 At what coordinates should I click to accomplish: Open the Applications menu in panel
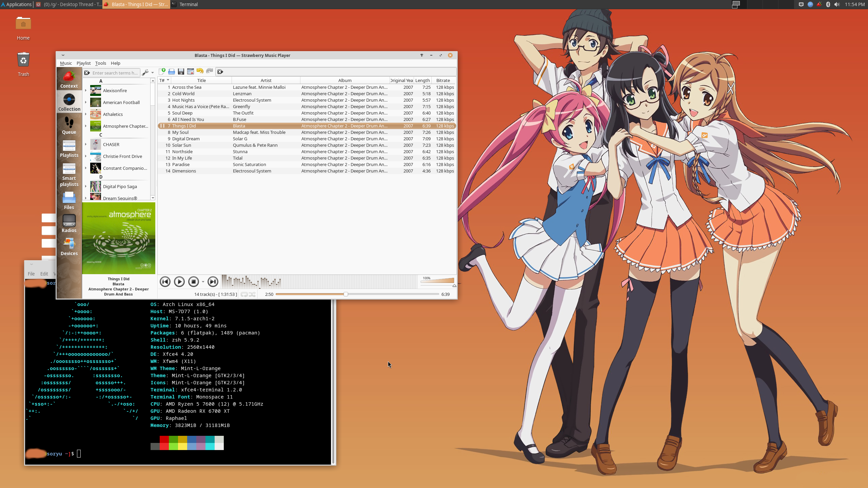click(x=16, y=4)
